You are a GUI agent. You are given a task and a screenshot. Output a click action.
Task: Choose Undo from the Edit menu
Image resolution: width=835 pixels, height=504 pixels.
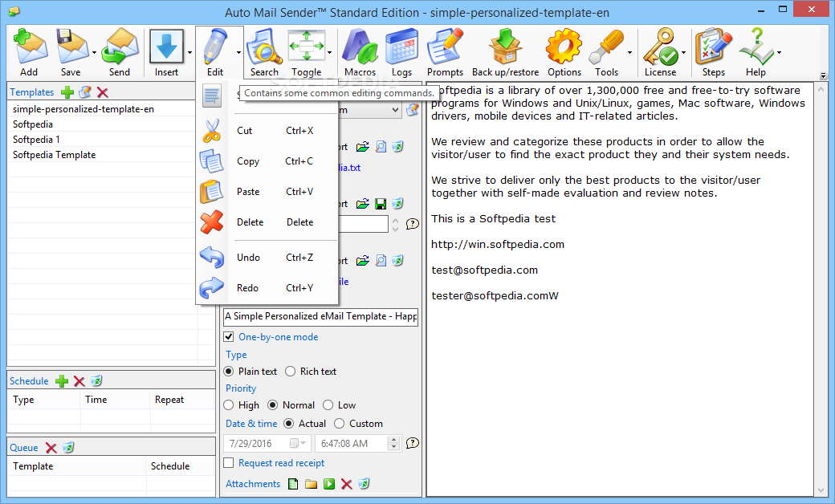pyautogui.click(x=267, y=258)
